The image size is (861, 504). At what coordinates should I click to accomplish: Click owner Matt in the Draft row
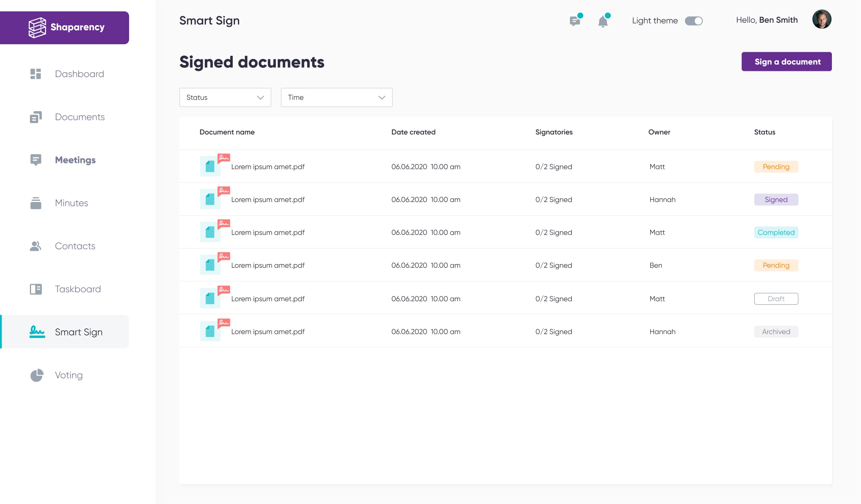click(x=657, y=299)
